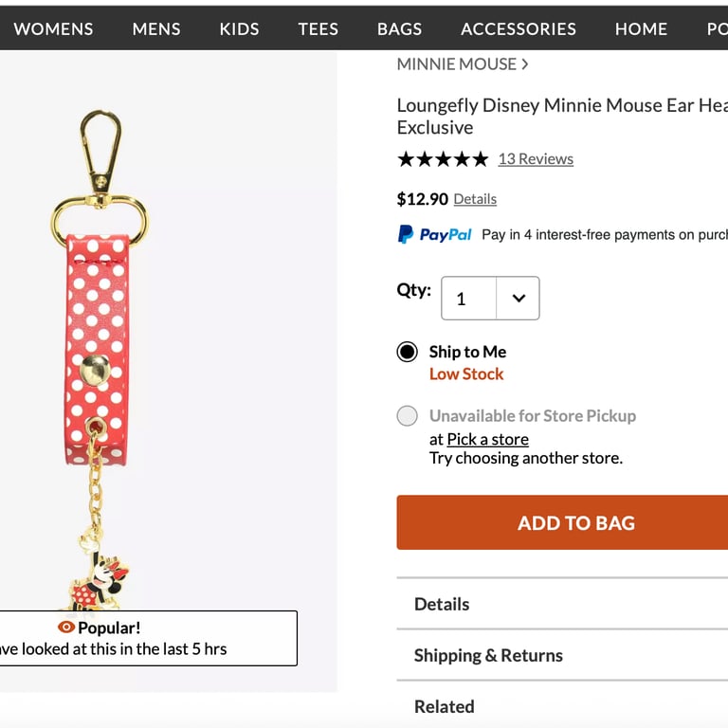
Task: Open the BAGS menu
Action: coord(399,28)
